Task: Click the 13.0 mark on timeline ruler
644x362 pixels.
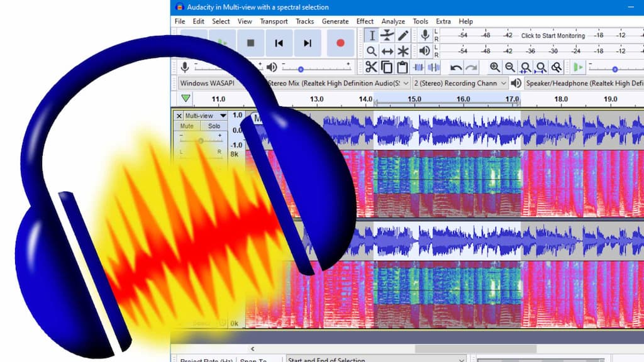Action: point(316,99)
